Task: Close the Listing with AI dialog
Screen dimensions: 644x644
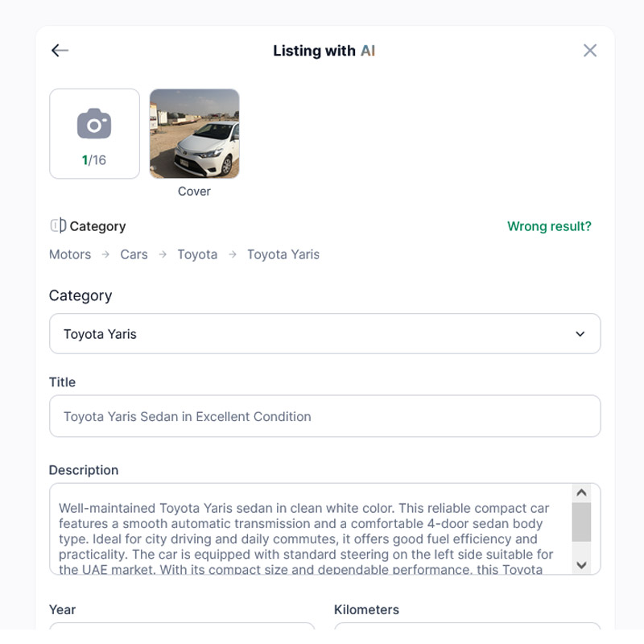Action: click(589, 50)
